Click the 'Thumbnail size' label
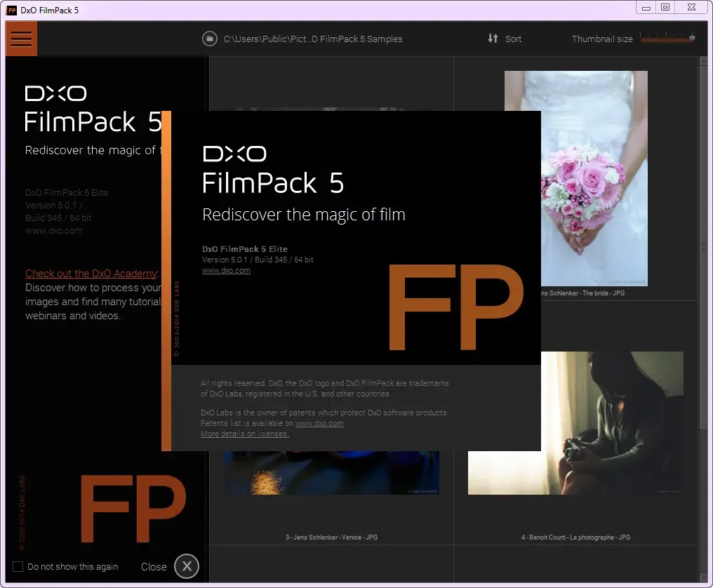 602,39
